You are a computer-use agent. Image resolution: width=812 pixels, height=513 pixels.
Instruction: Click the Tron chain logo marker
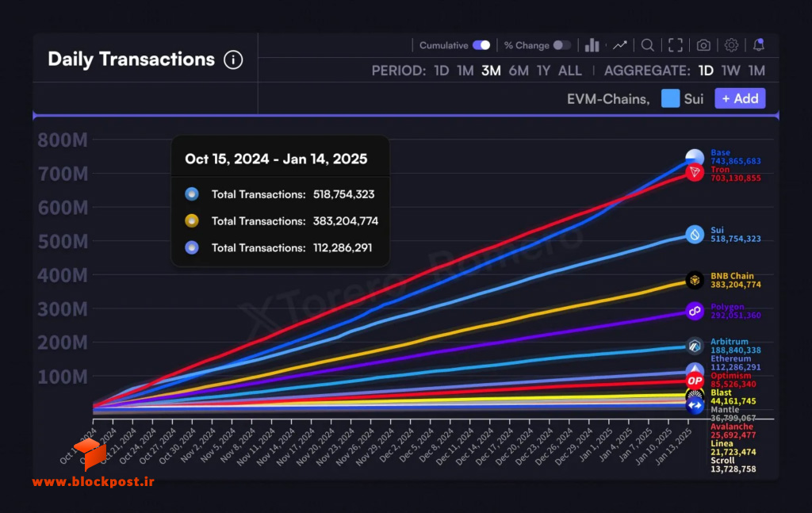(695, 172)
